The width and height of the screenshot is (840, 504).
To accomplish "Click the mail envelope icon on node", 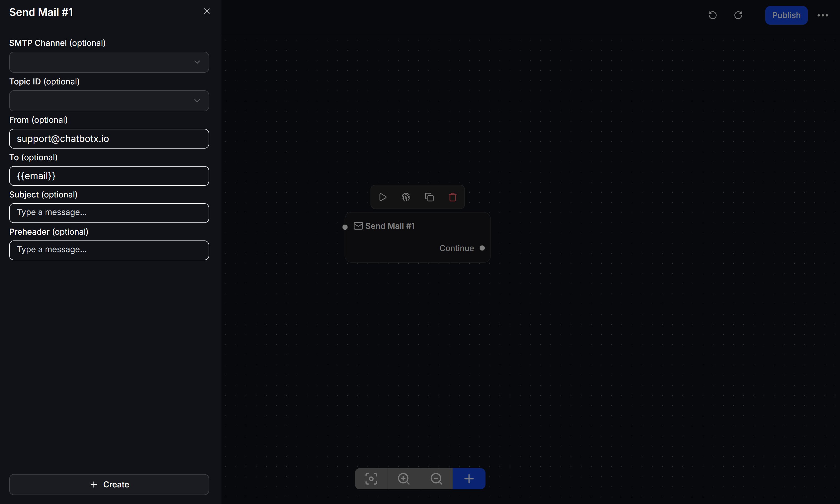I will point(358,226).
